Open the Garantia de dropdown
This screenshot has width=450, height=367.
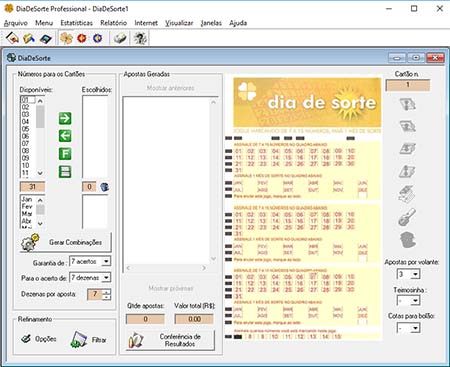106,261
